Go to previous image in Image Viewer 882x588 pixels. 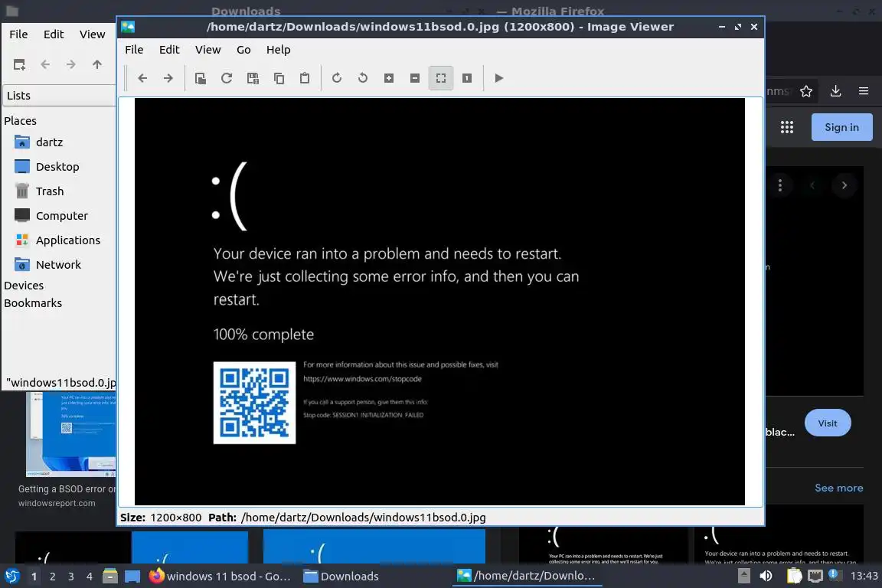(x=142, y=78)
